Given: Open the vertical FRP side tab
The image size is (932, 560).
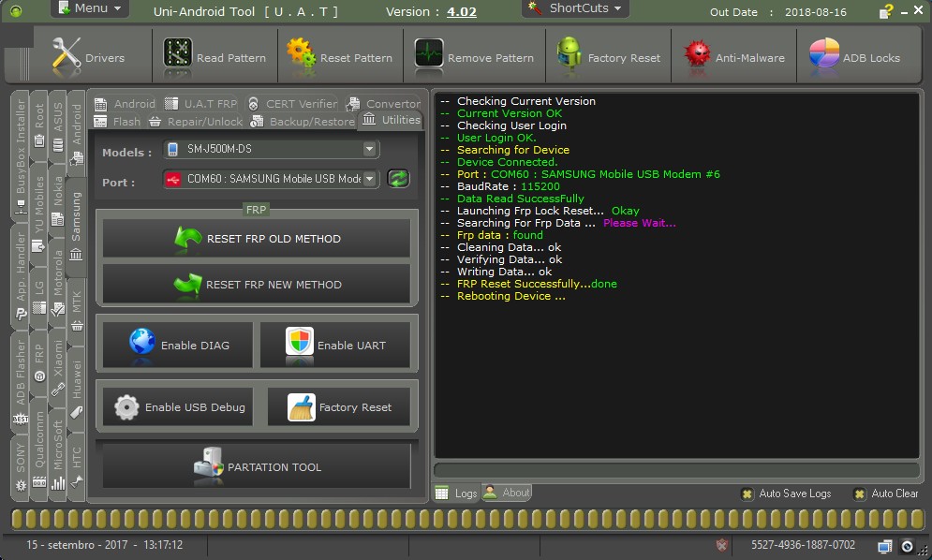Looking at the screenshot, I should tap(39, 362).
